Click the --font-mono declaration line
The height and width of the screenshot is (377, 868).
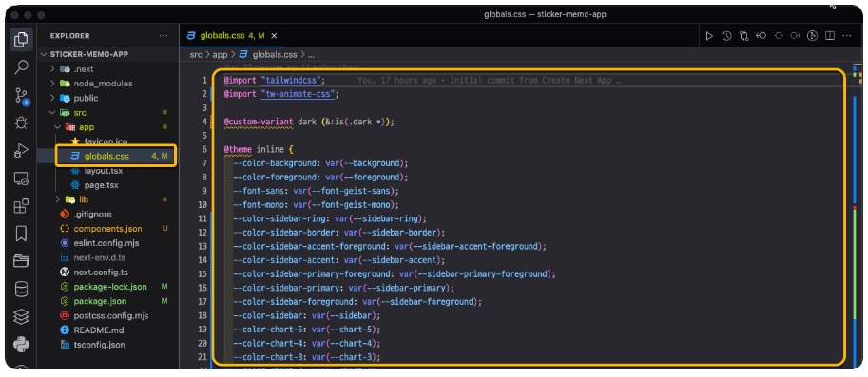click(x=316, y=204)
